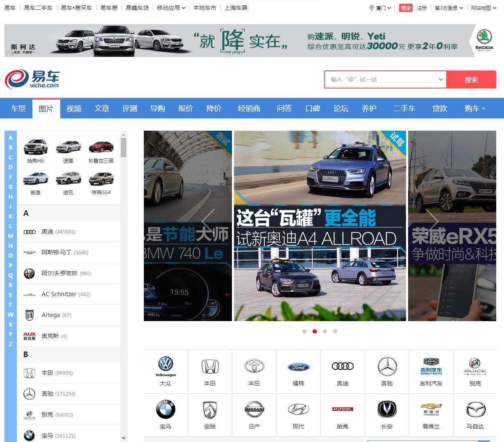This screenshot has width=504, height=442.
Task: Open the BMW logo tile in grid
Action: click(x=166, y=415)
